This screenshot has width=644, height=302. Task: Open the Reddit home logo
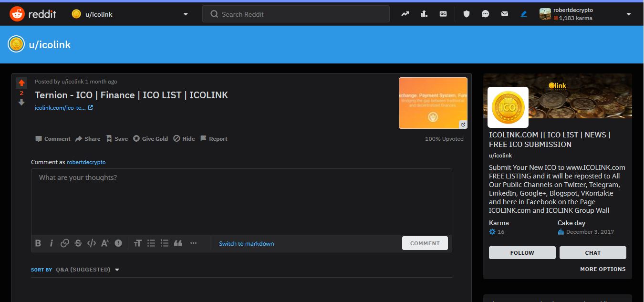tap(33, 14)
